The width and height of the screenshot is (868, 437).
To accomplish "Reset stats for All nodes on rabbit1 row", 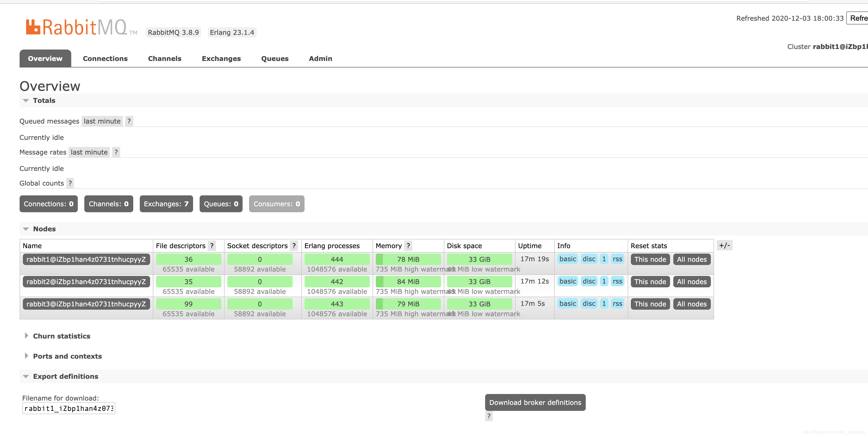I will coord(692,259).
